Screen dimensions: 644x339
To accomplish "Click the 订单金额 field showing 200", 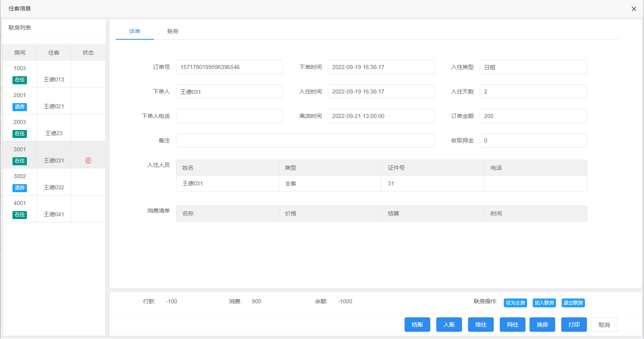I will click(534, 116).
